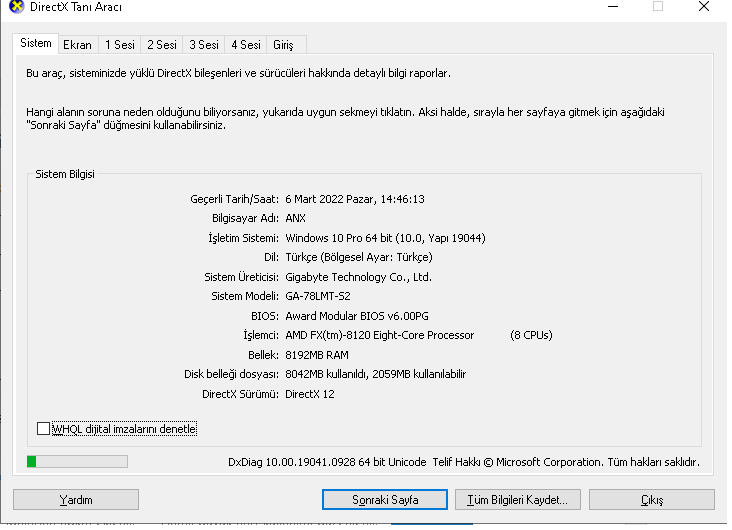Go to the 3 Sesi tab

tap(204, 45)
